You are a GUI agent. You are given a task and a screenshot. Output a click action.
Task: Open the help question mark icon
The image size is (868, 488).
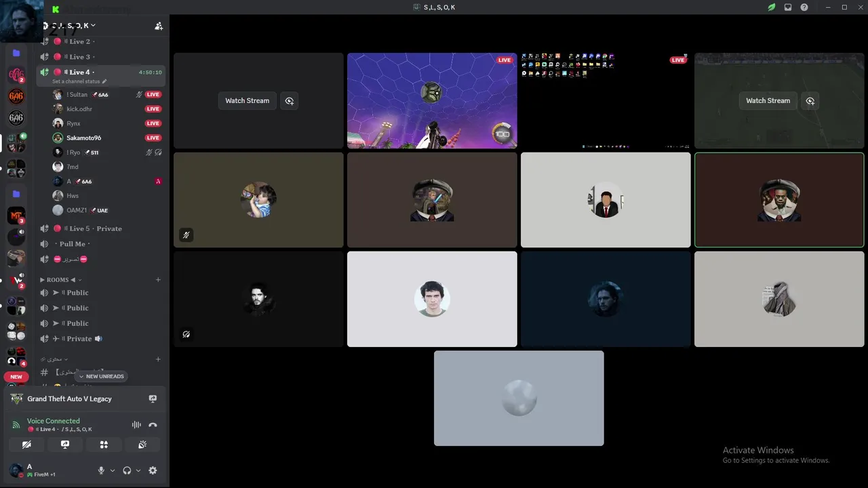(x=804, y=7)
